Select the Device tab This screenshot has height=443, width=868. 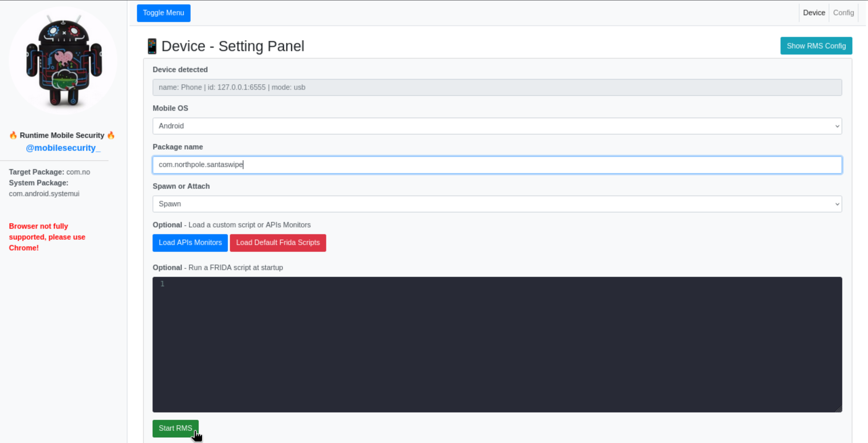(814, 13)
